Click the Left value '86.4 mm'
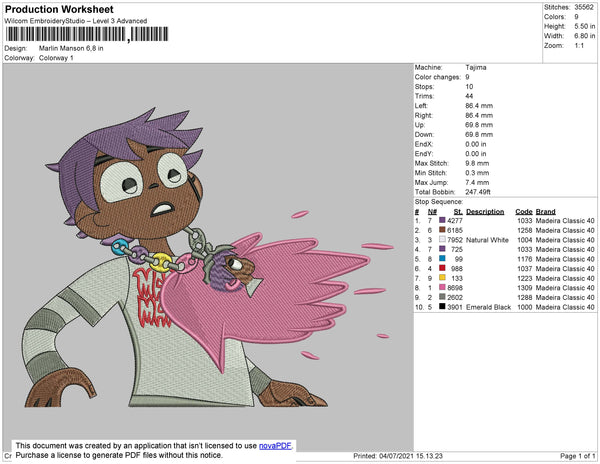The height and width of the screenshot is (464, 600). [479, 106]
